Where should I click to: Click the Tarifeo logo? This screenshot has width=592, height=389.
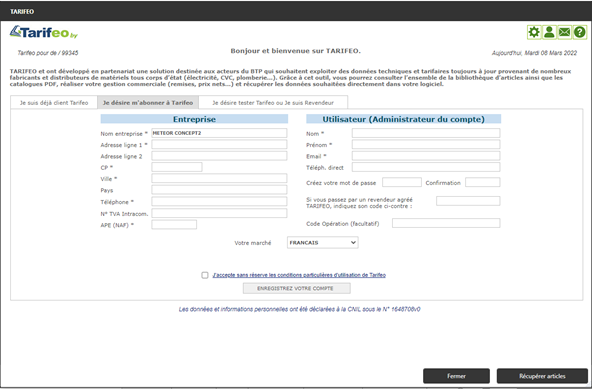click(44, 32)
